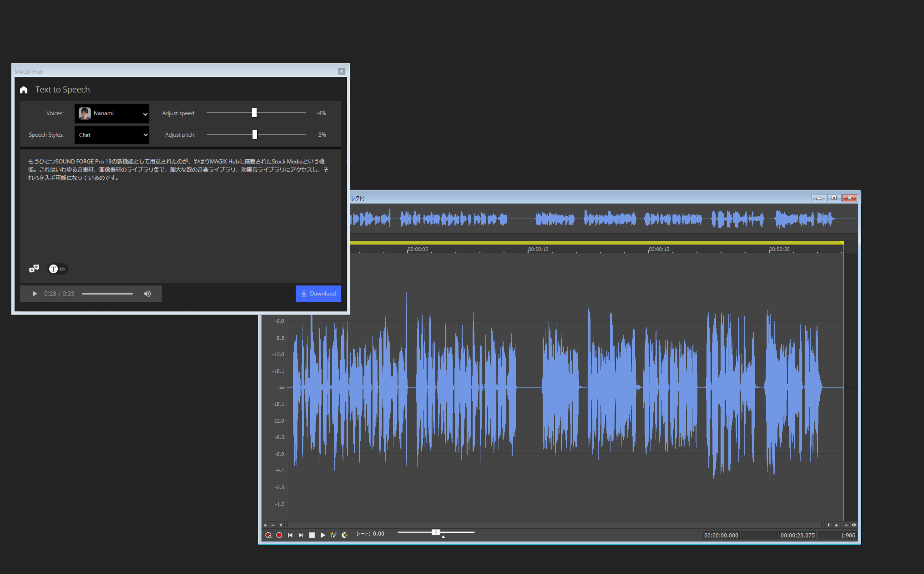Toggle the text/SSML mode switch
This screenshot has height=574, width=924.
pyautogui.click(x=58, y=269)
